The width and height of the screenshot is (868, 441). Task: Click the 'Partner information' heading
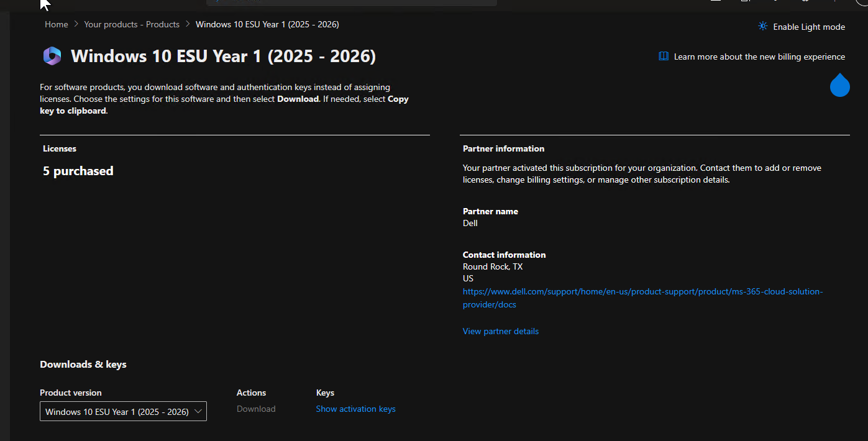click(503, 148)
